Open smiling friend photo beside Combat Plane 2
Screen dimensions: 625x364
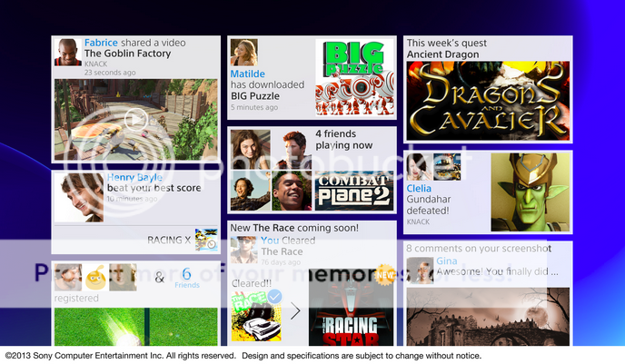(x=293, y=191)
